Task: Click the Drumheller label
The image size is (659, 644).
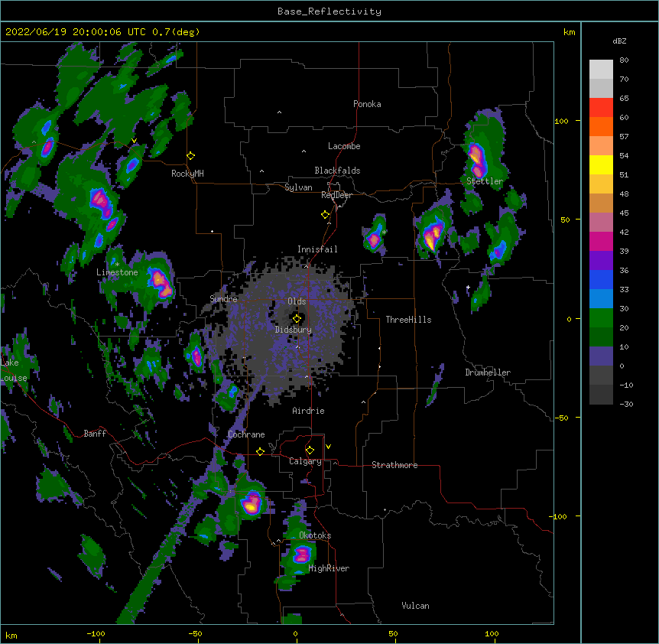Action: coord(488,372)
